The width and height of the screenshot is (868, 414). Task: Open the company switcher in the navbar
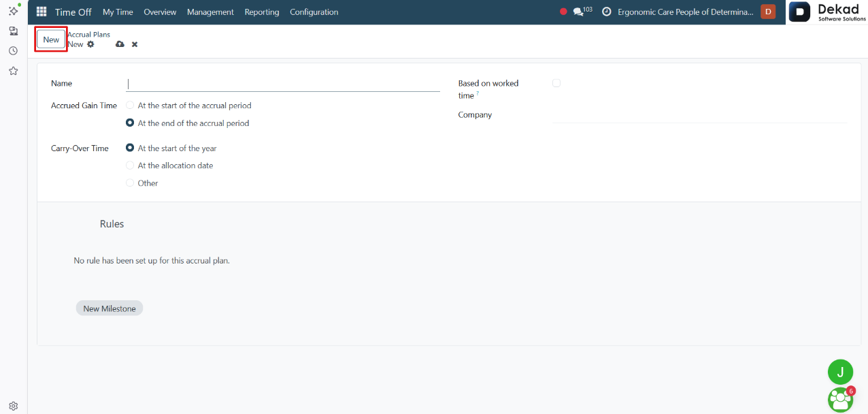pos(686,12)
